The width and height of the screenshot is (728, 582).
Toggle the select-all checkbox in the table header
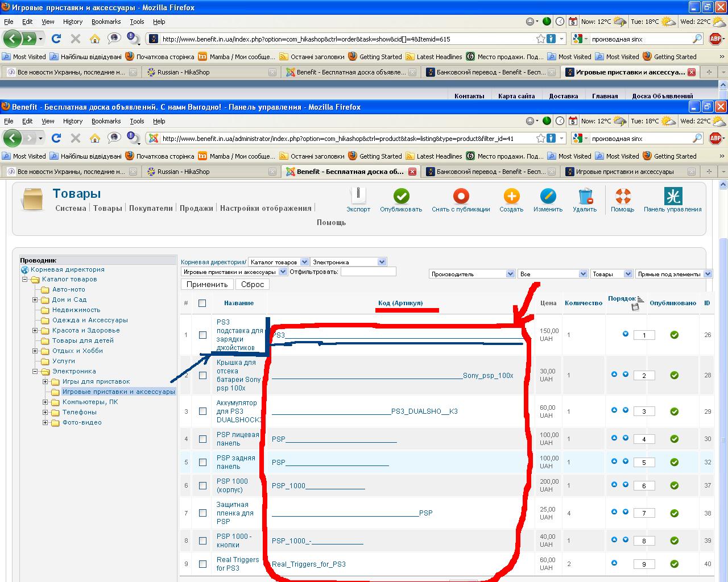tap(202, 303)
